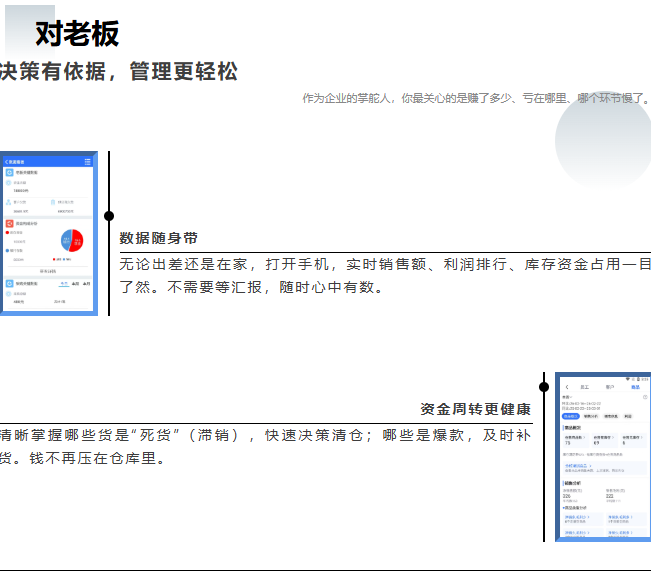The width and height of the screenshot is (651, 582).
Task: Click the timeline dot beside 数据随身带
Action: coord(109,216)
